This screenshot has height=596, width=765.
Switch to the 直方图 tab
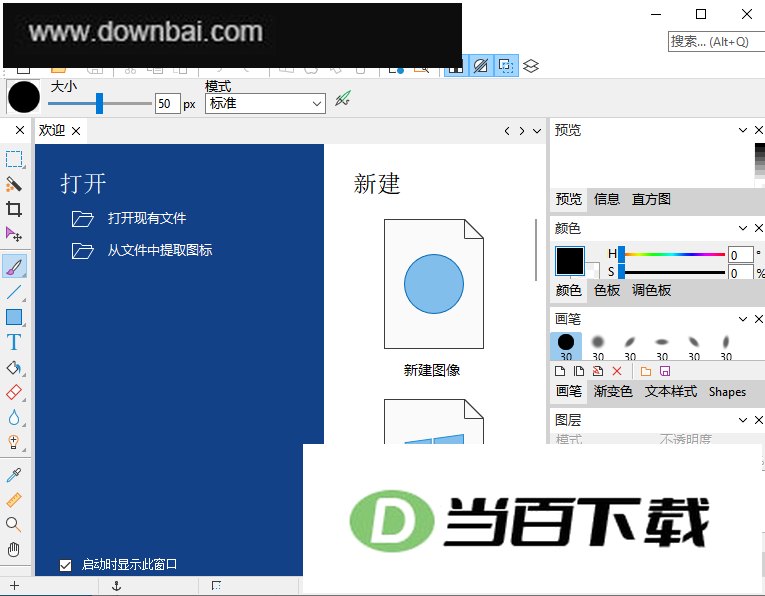[x=651, y=199]
